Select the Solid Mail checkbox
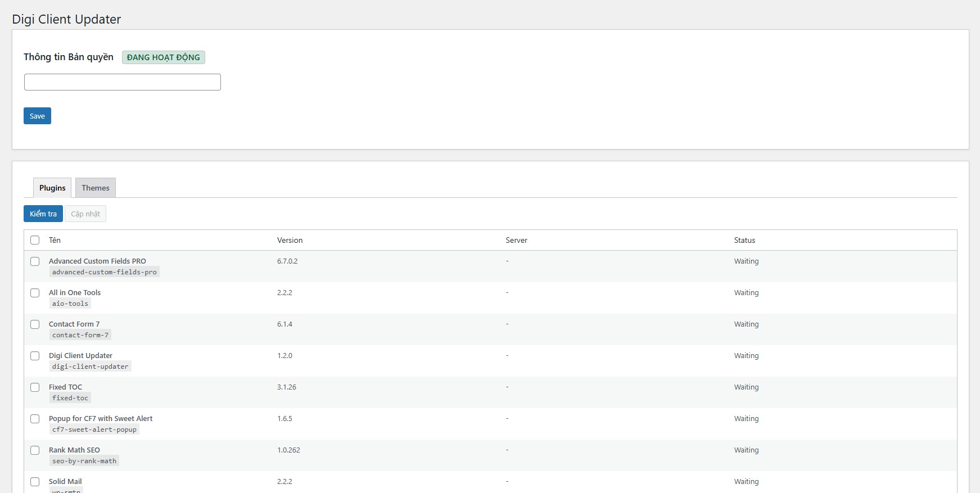This screenshot has width=980, height=493. 35,482
